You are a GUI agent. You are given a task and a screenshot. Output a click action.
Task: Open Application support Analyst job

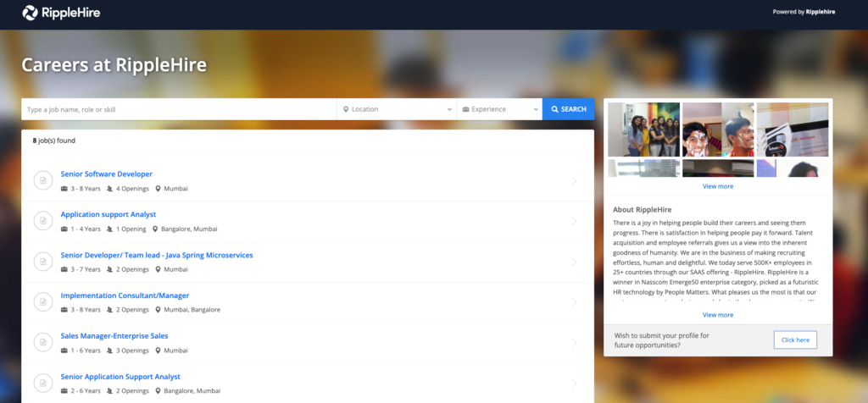(x=108, y=214)
